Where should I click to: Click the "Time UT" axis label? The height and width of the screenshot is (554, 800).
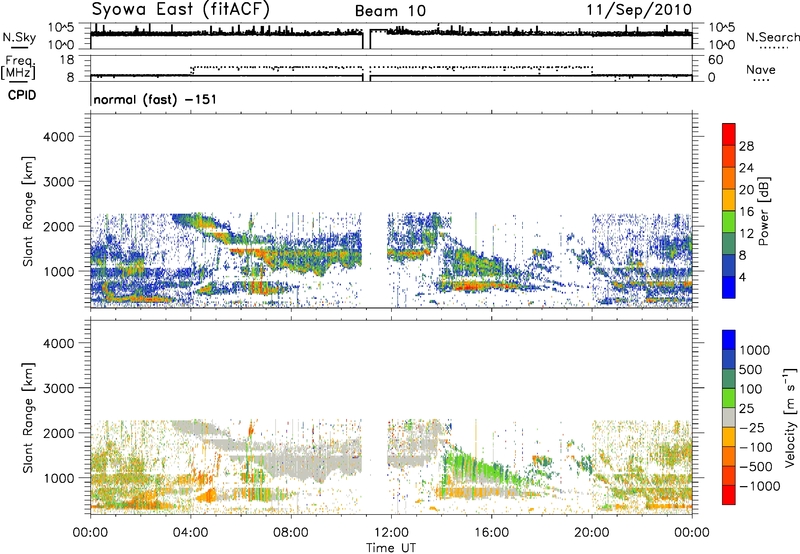[x=391, y=548]
